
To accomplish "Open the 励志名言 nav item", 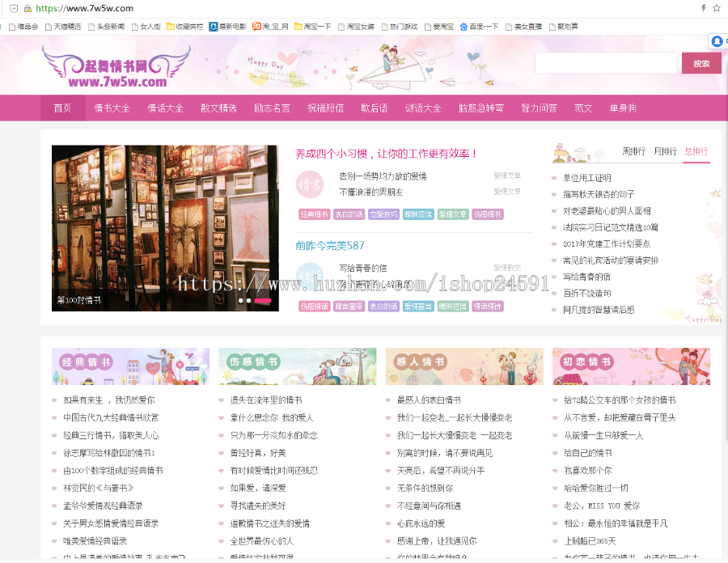I will (x=272, y=108).
